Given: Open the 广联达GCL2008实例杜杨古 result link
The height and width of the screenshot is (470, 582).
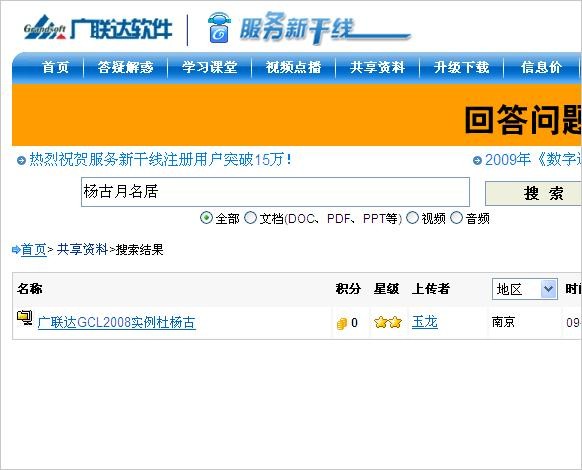Looking at the screenshot, I should (117, 322).
